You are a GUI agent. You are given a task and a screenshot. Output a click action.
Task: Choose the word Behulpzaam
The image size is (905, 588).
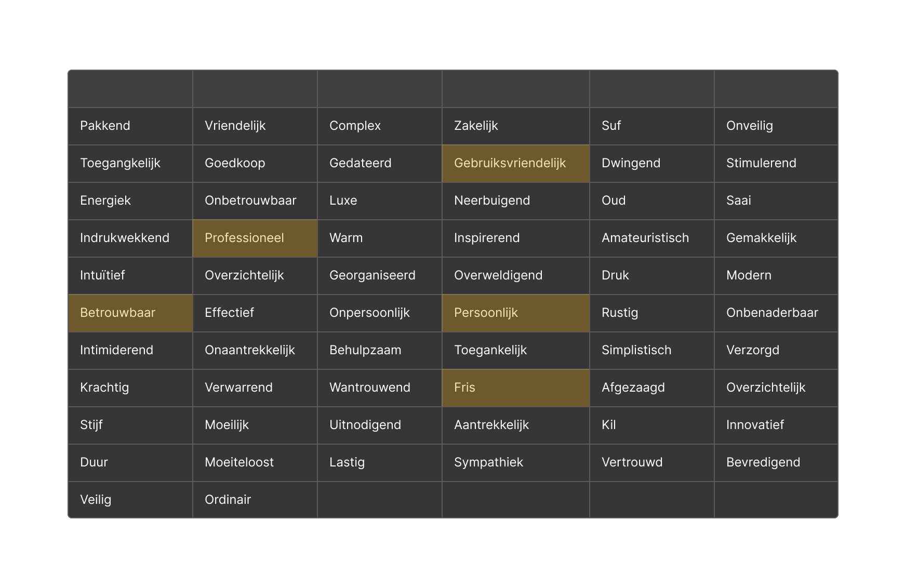[379, 350]
